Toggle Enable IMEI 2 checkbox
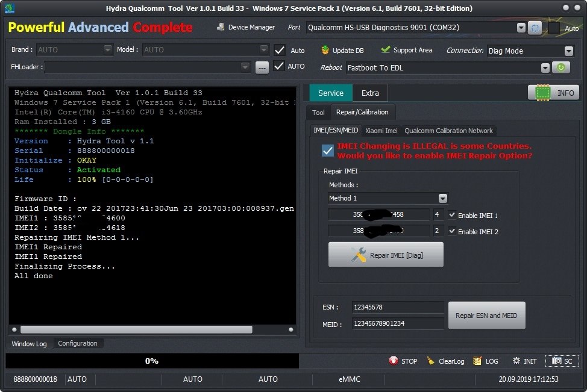 tap(452, 231)
